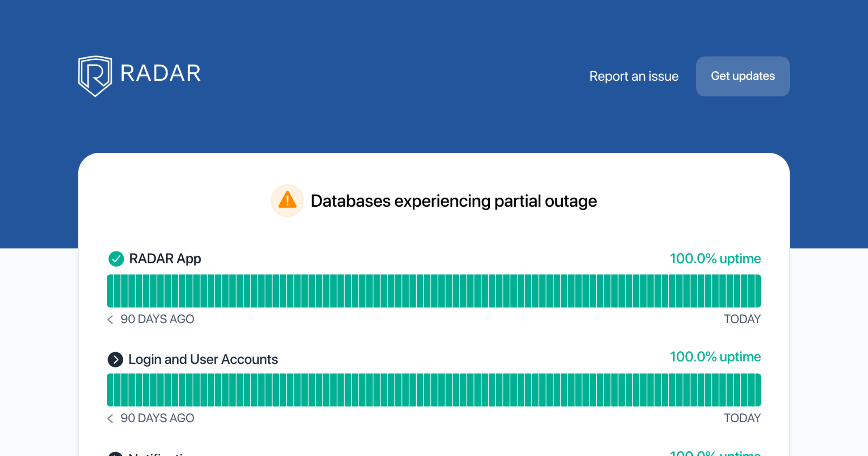Viewport: 868px width, 456px height.
Task: Click the green checkmark beside RADAR App
Action: 116,259
